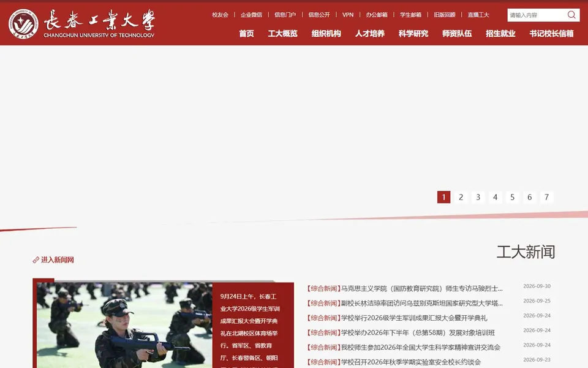588x368 pixels.
Task: Open the 学生邮箱 link
Action: click(410, 15)
